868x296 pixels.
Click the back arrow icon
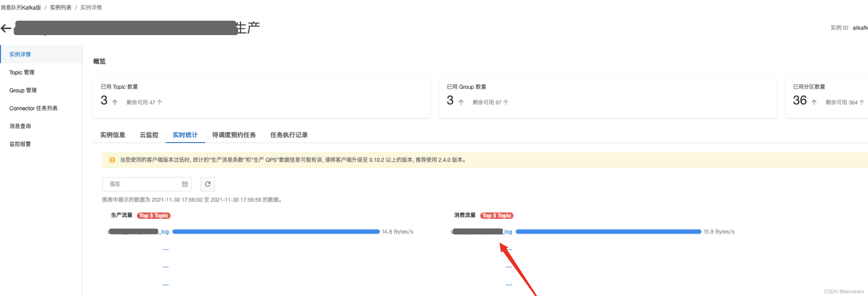click(6, 28)
